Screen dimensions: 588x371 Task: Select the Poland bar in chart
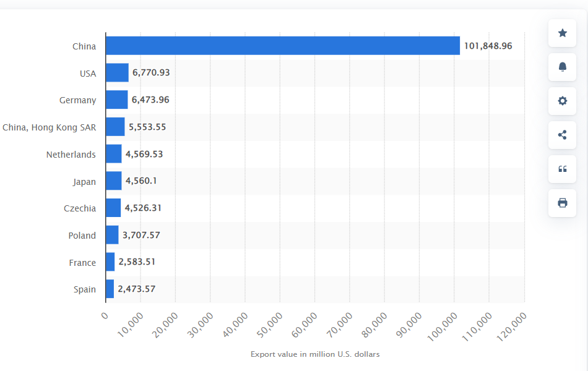pos(112,235)
